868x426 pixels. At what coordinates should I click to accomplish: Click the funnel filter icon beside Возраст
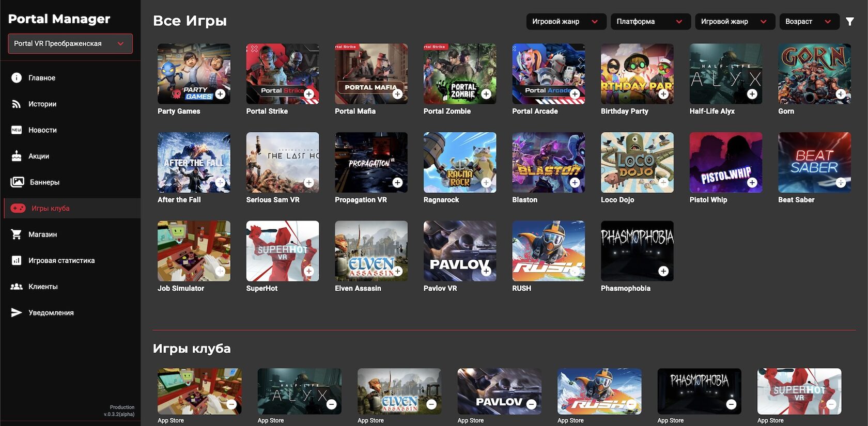(850, 22)
